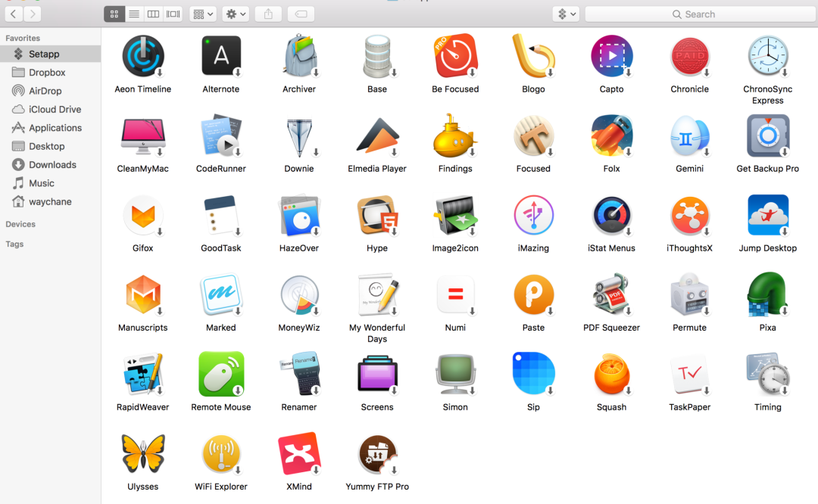818x504 pixels.
Task: Switch to cover flow view mode
Action: coord(173,14)
